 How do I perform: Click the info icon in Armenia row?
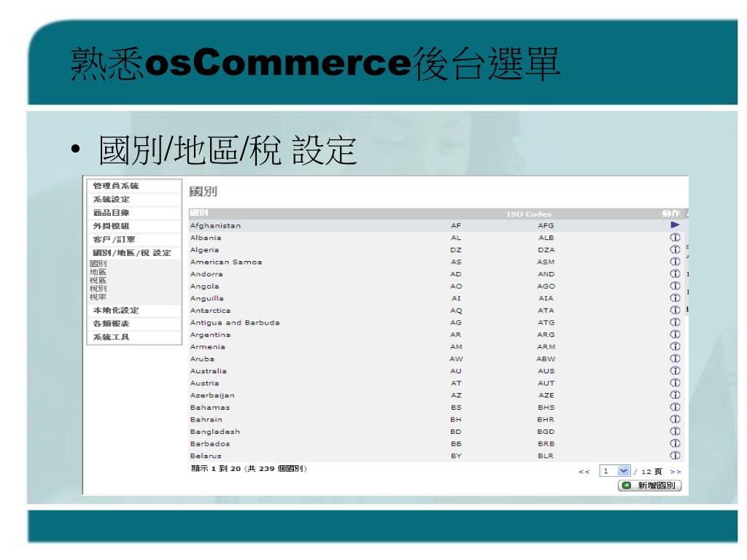[675, 346]
